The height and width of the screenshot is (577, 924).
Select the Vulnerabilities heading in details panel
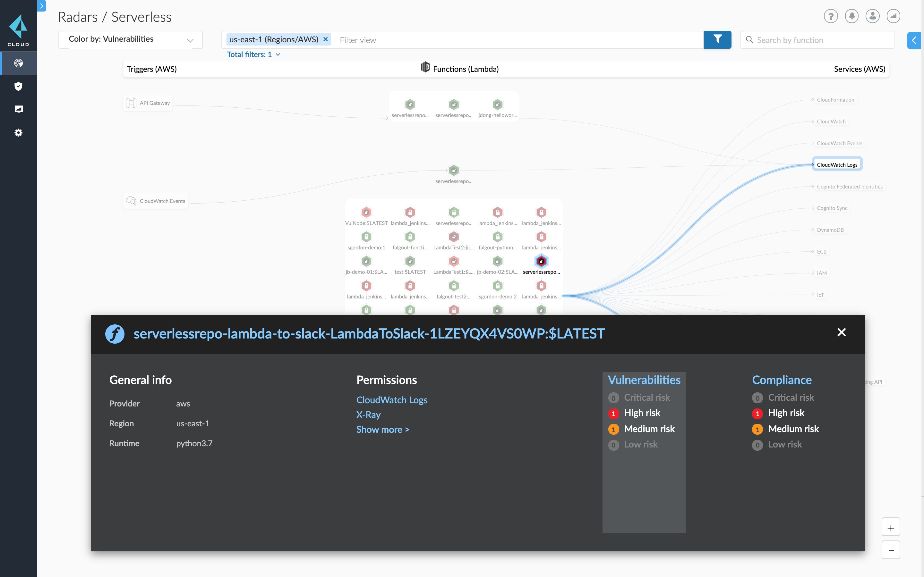(x=644, y=380)
